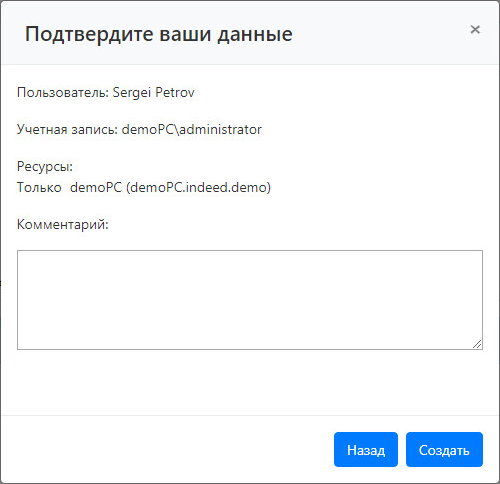
Task: Click the Ресурсы: label
Action: 45,166
